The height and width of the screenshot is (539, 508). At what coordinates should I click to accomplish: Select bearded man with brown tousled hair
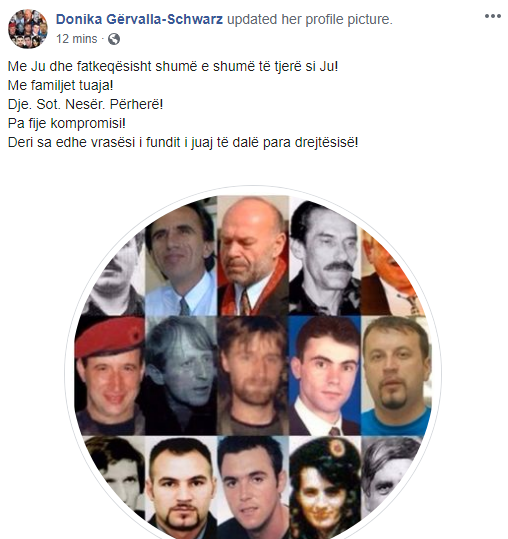point(253,375)
